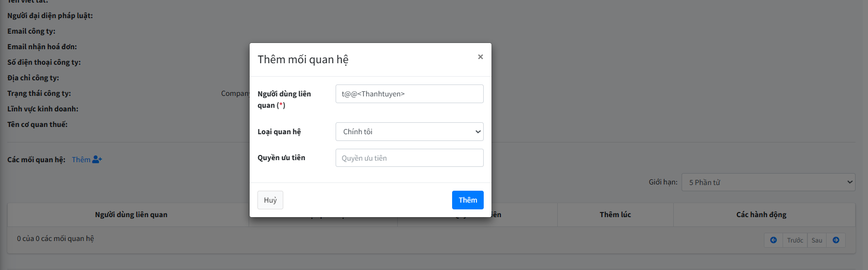Click the Thêm mối quan hệ dialog title

(303, 60)
